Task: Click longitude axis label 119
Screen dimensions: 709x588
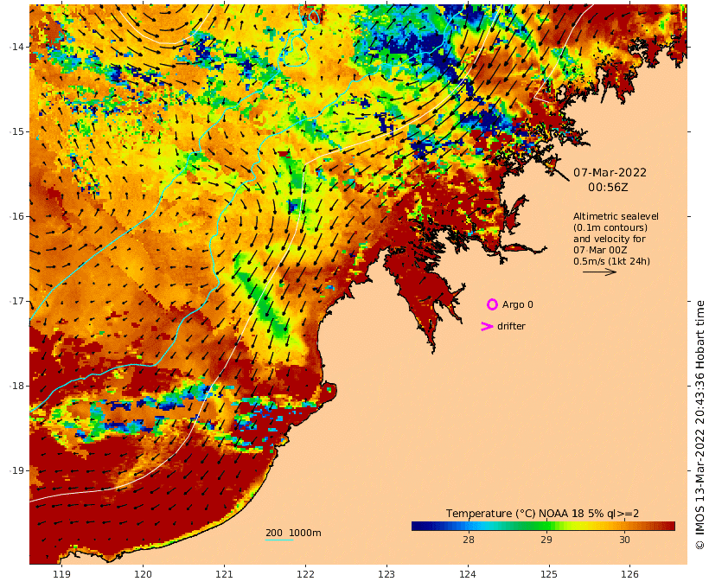Action: (x=61, y=574)
